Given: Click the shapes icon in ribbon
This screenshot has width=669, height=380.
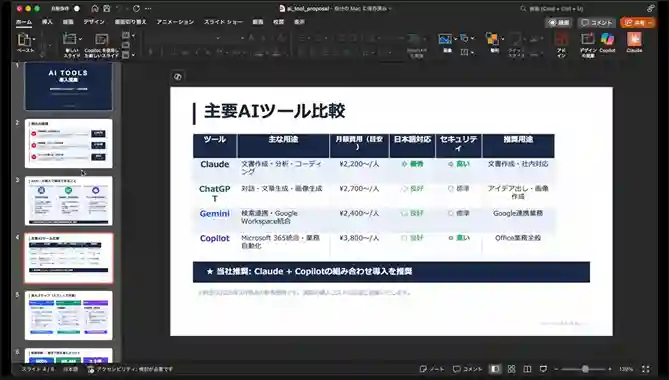Looking at the screenshot, I should (464, 38).
